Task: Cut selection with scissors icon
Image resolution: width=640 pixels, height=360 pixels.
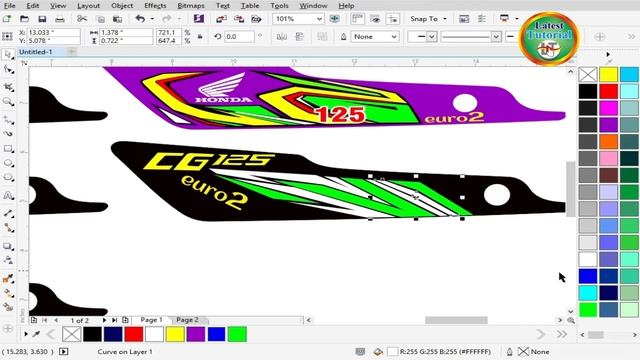Action: pyautogui.click(x=82, y=19)
